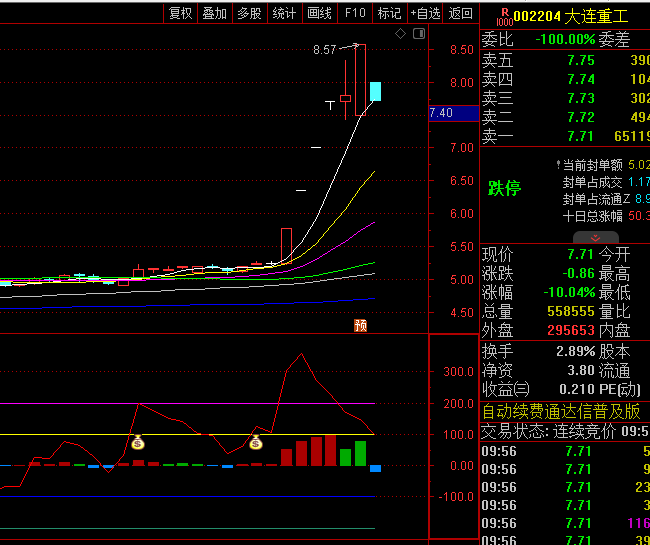Screen dimensions: 650x545
Task: Click the 7.40 price marker on axis
Action: click(x=441, y=113)
